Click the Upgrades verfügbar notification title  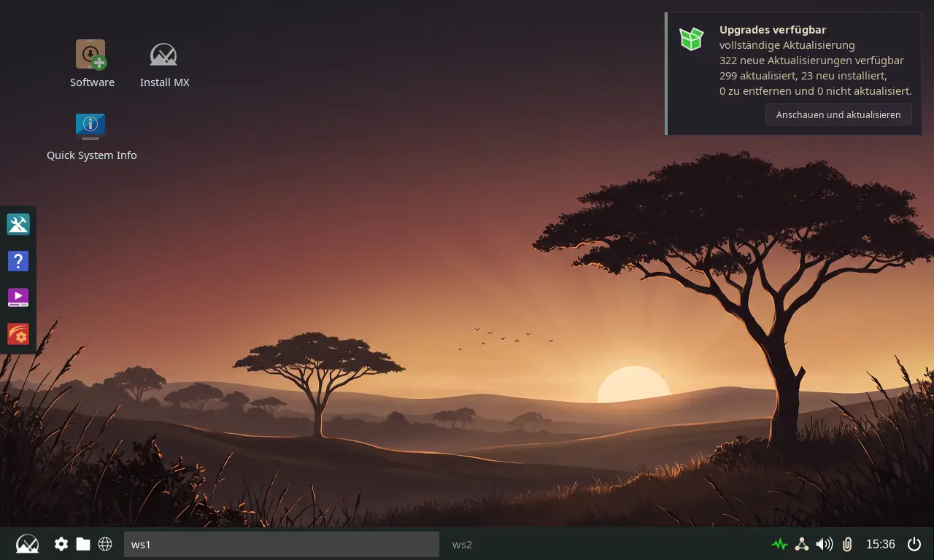pyautogui.click(x=773, y=30)
